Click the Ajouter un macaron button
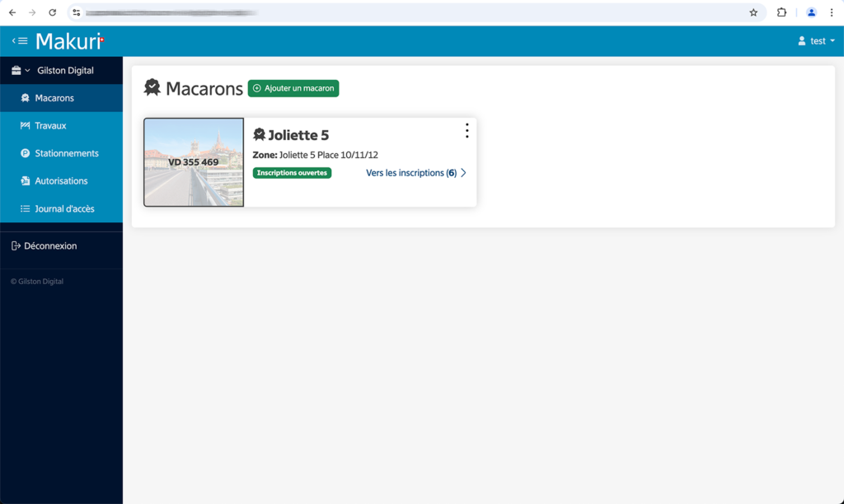Image resolution: width=844 pixels, height=504 pixels. click(293, 88)
